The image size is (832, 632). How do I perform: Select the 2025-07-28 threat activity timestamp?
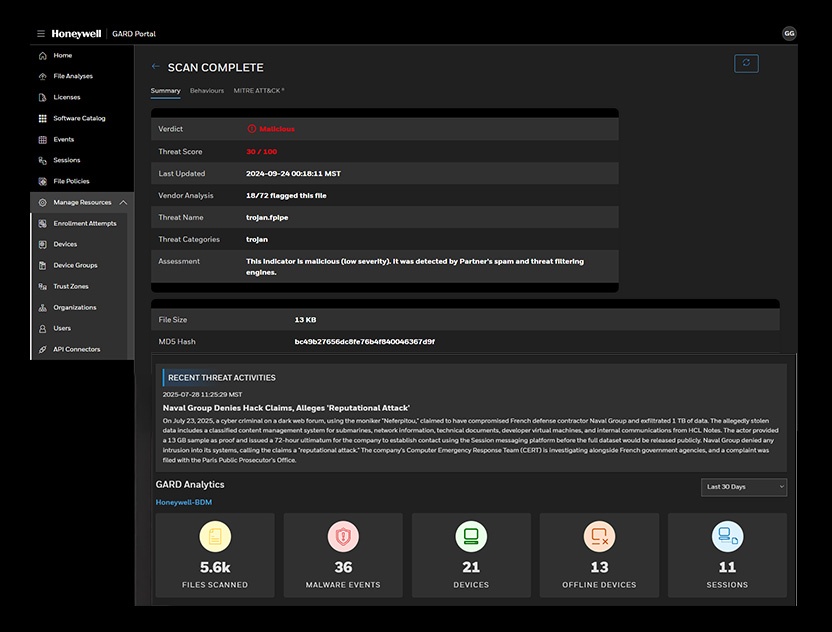point(202,395)
